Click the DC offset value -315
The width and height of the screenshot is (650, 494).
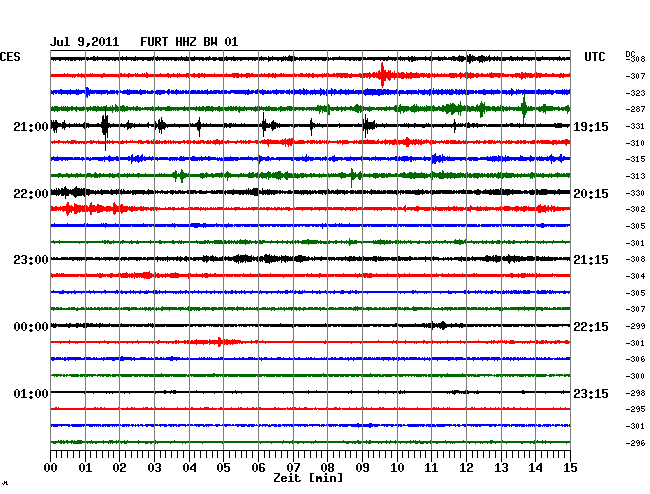635,159
